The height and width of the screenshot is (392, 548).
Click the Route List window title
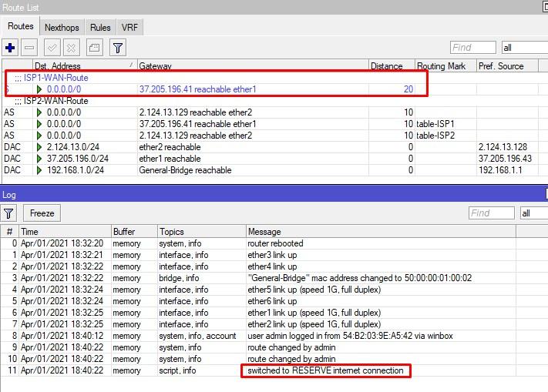21,8
